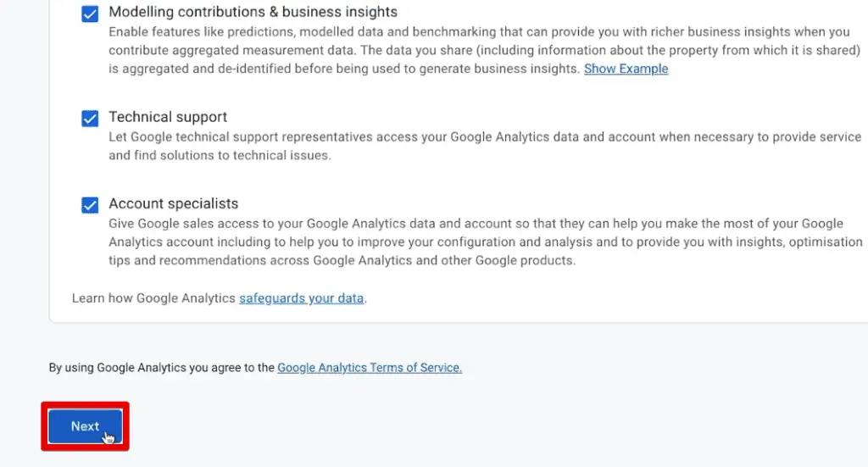Screen dimensions: 868x467
Task: Click the 'Modelling contributions & business insights' heading
Action: point(253,13)
